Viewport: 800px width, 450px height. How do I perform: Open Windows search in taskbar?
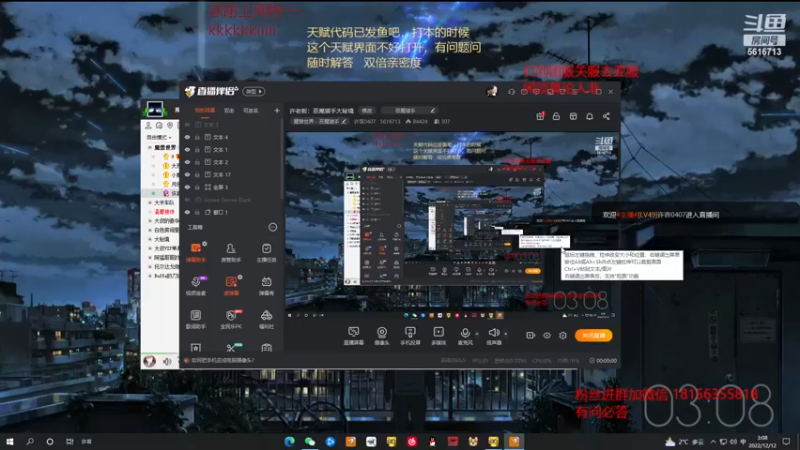[30, 441]
